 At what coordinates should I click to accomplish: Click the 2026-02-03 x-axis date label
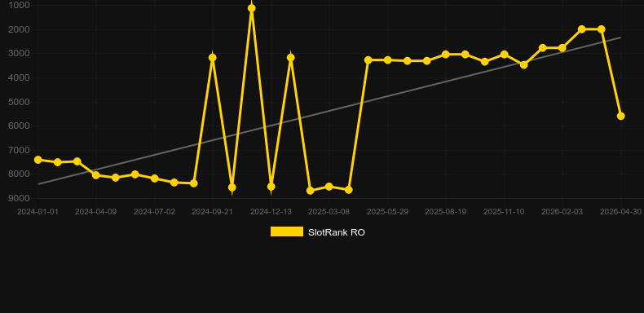[562, 212]
